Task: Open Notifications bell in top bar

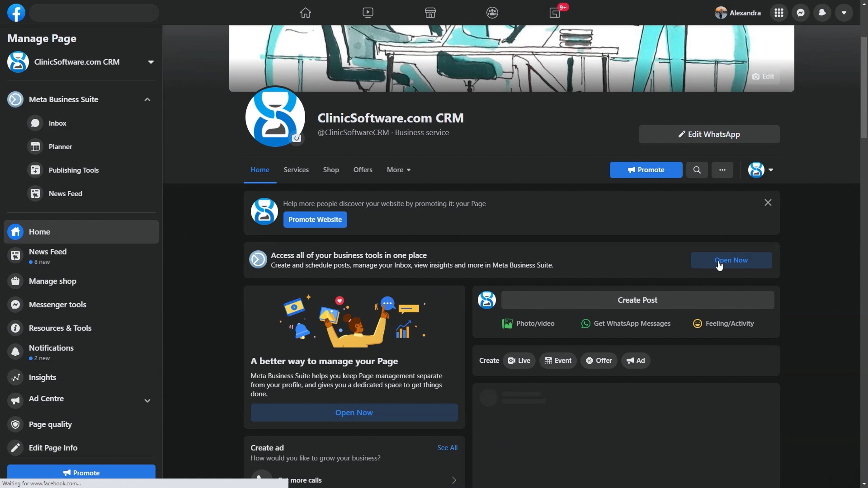Action: coord(822,12)
